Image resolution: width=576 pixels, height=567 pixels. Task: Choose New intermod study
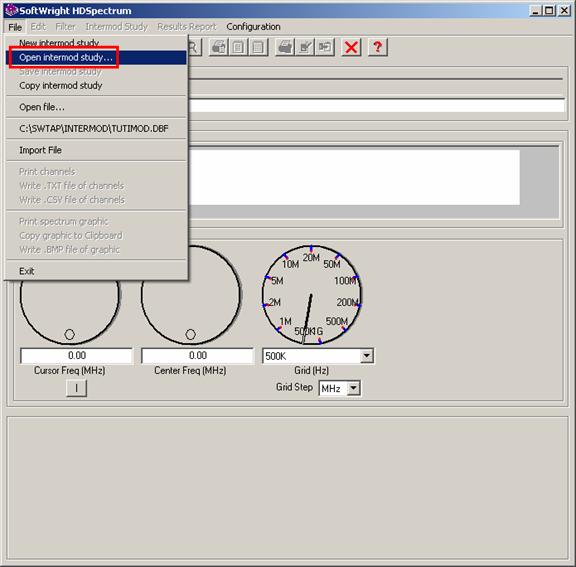pyautogui.click(x=96, y=43)
